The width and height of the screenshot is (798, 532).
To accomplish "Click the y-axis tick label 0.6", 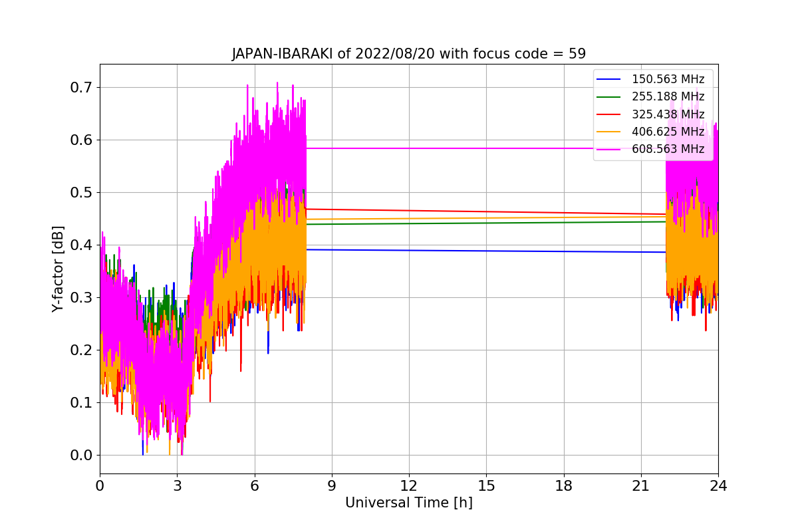I will click(x=81, y=140).
